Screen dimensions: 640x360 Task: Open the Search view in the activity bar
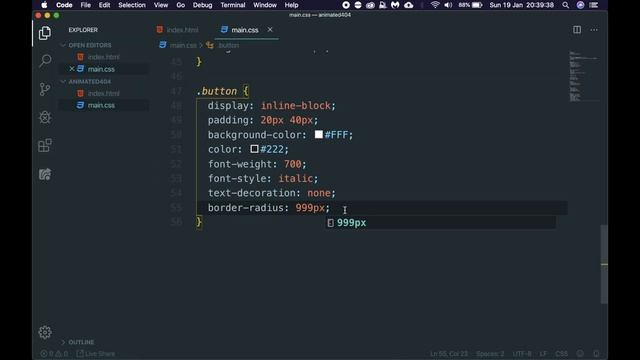[45, 61]
